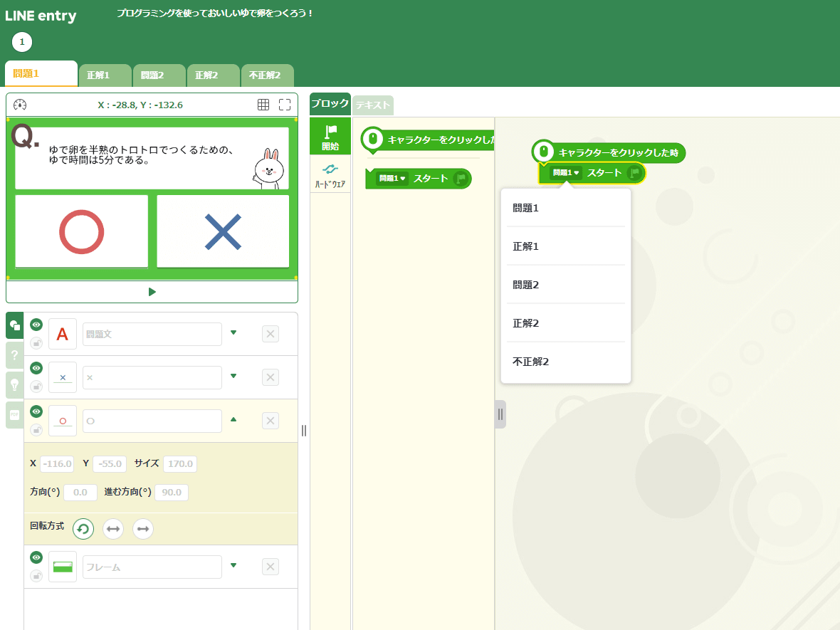Hide the × object with eye toggle
This screenshot has width=840, height=630.
click(x=36, y=368)
